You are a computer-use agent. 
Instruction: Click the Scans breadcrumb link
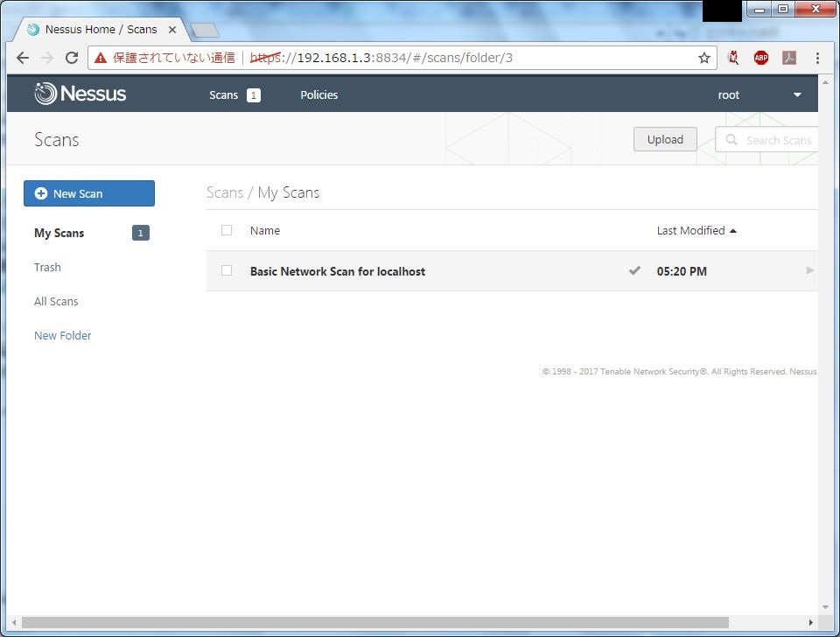click(x=225, y=192)
